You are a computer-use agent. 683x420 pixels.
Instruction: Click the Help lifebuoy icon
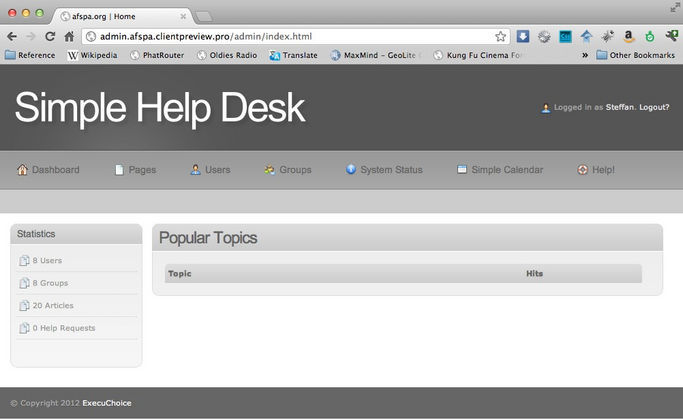tap(582, 170)
